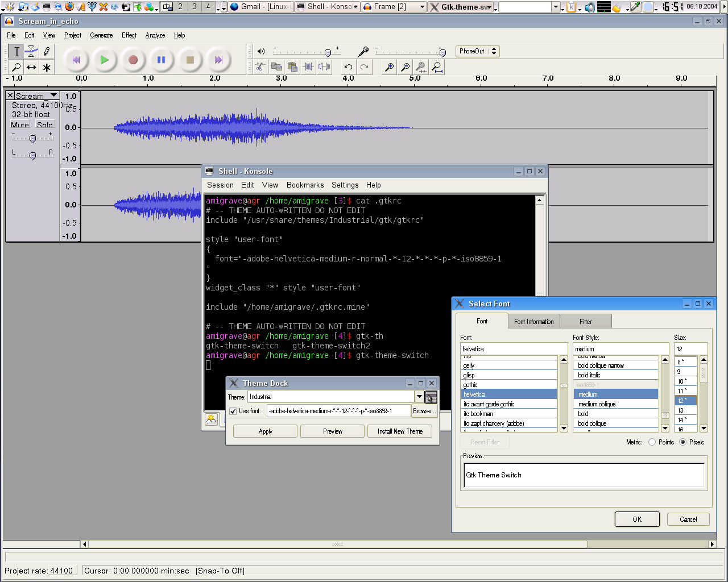Select the Draw pencil tool

coord(47,52)
